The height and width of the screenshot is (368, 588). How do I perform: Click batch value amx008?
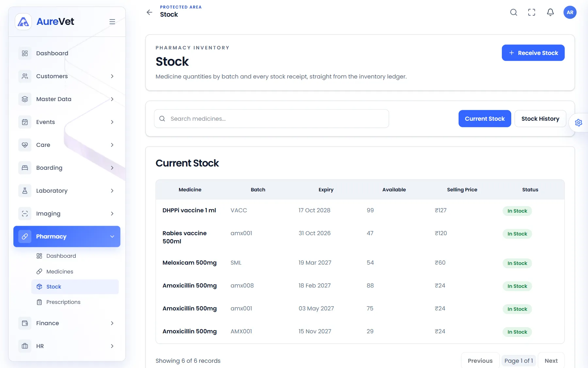coord(242,286)
